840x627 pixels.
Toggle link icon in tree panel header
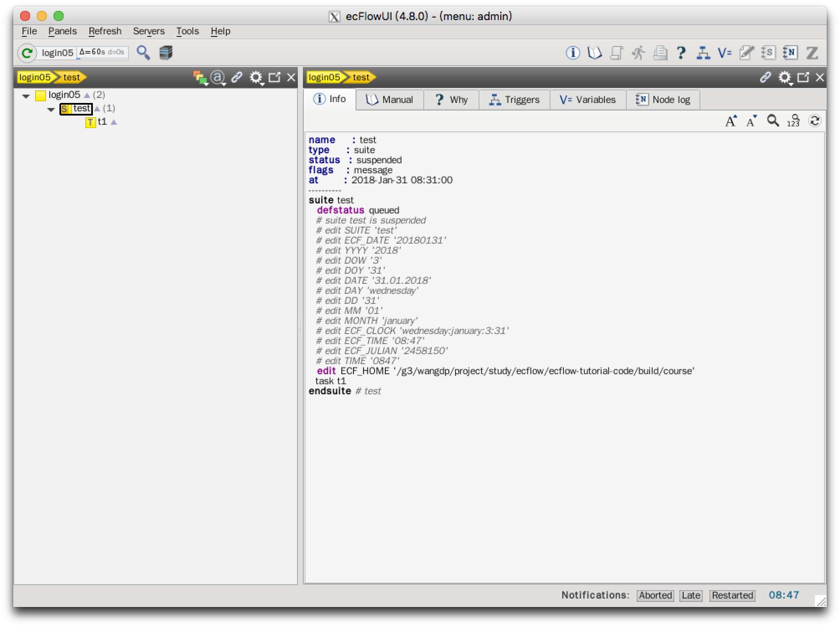point(237,77)
